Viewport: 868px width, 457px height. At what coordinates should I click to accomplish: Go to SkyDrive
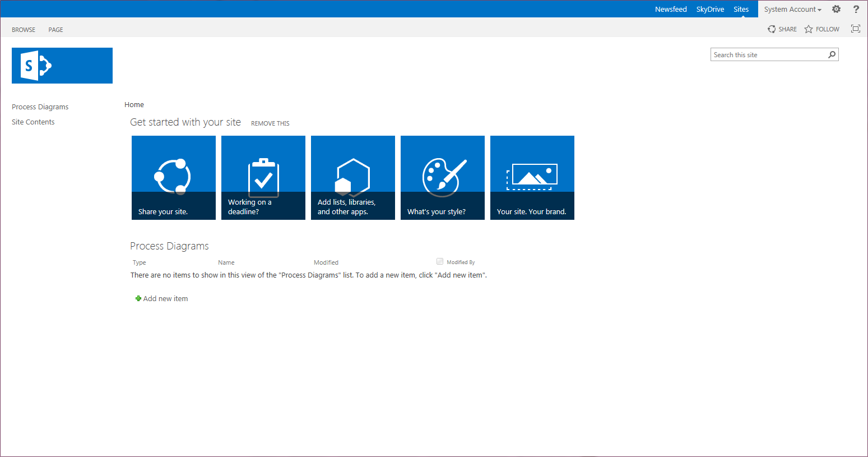click(710, 9)
